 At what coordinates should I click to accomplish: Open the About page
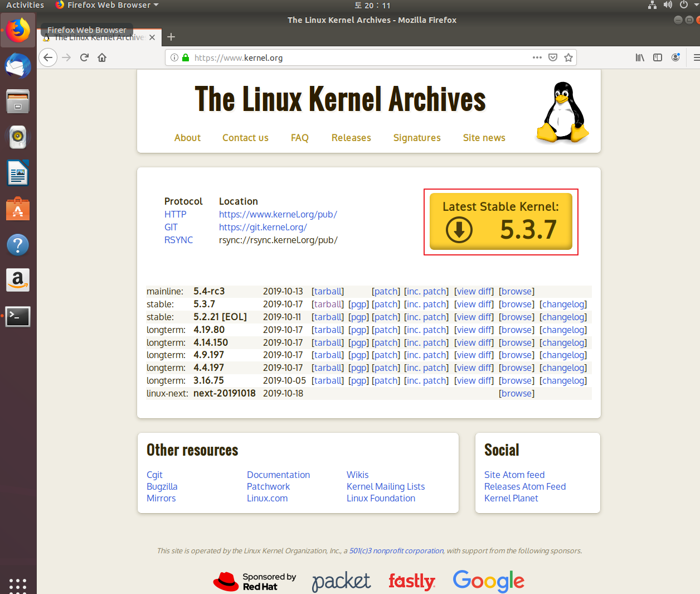coord(187,138)
